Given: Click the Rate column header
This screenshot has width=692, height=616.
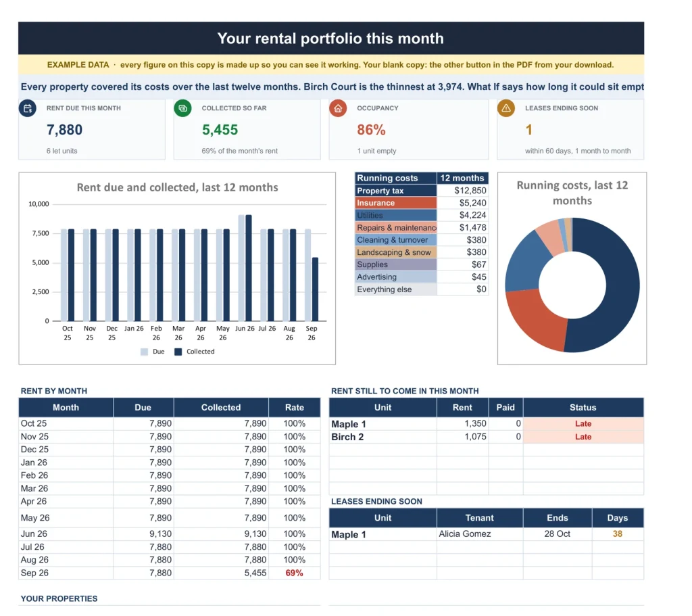Looking at the screenshot, I should 295,408.
